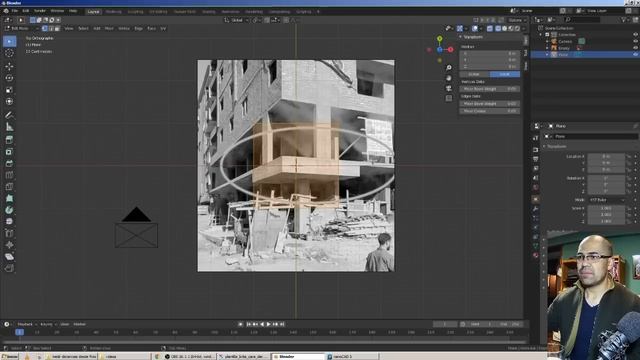Viewport: 640px width, 360px height.
Task: Collapse the Transform panel in sidebar
Action: [460, 37]
